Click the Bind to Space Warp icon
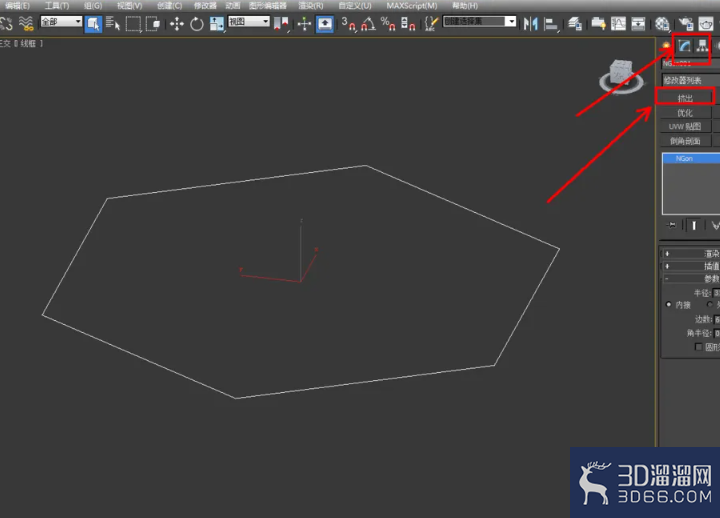This screenshot has height=518, width=720. tap(26, 23)
